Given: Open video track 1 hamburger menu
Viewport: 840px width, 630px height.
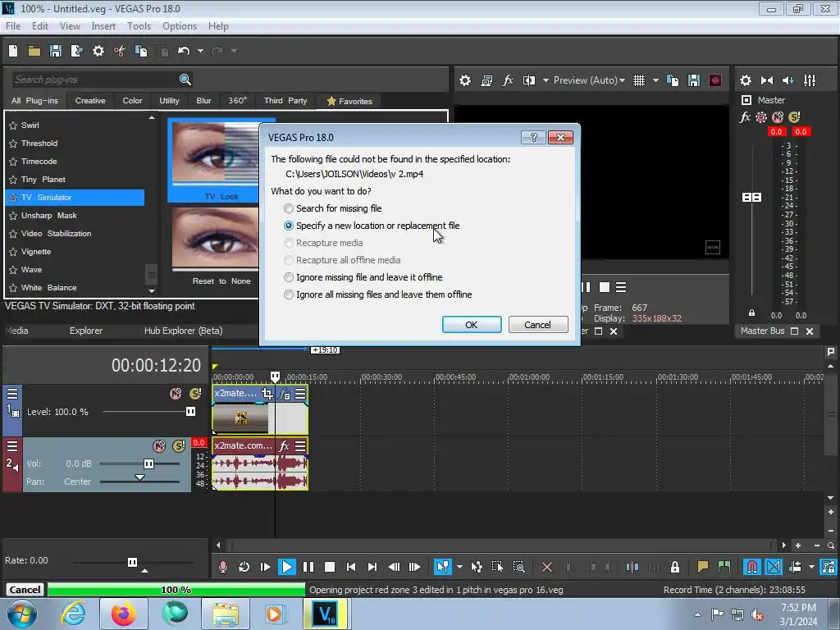Looking at the screenshot, I should (12, 394).
